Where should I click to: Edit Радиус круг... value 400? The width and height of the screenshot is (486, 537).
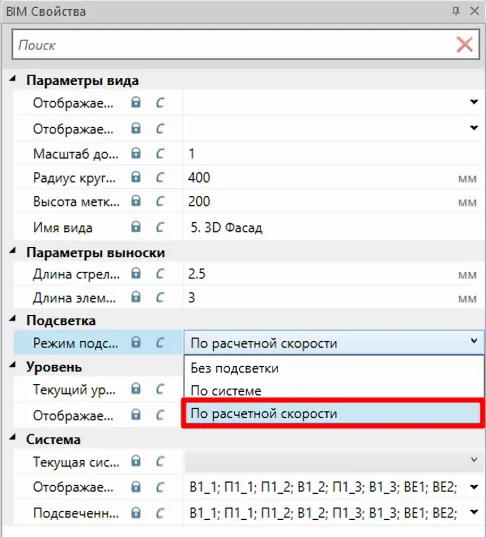(334, 177)
